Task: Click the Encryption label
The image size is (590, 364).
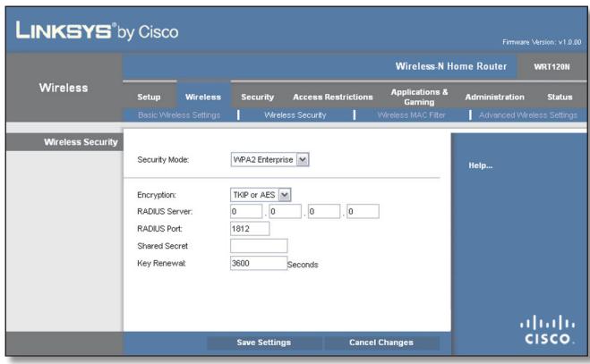Action: (157, 195)
